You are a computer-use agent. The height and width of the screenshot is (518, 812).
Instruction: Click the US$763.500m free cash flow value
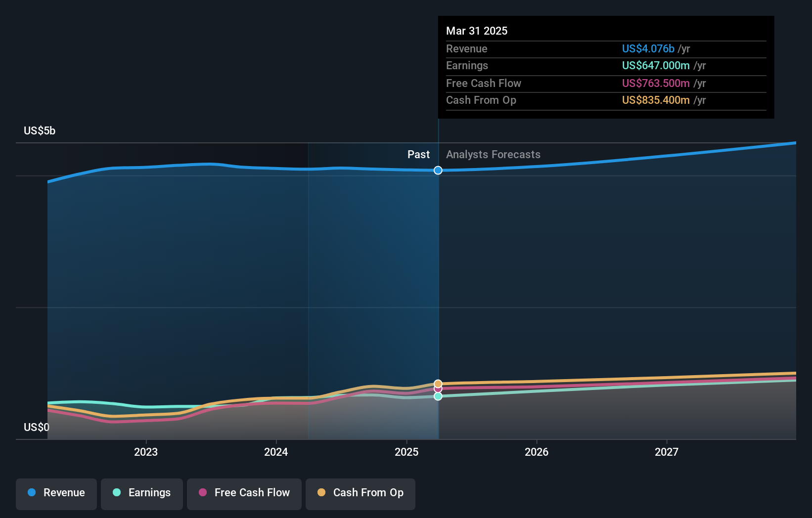656,84
